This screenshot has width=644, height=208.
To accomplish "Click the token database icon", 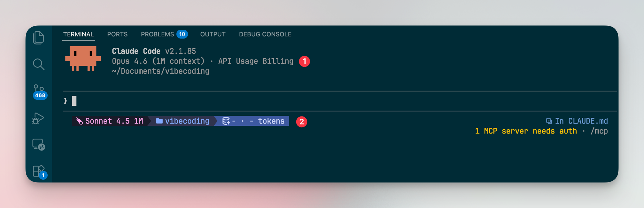I will point(226,121).
